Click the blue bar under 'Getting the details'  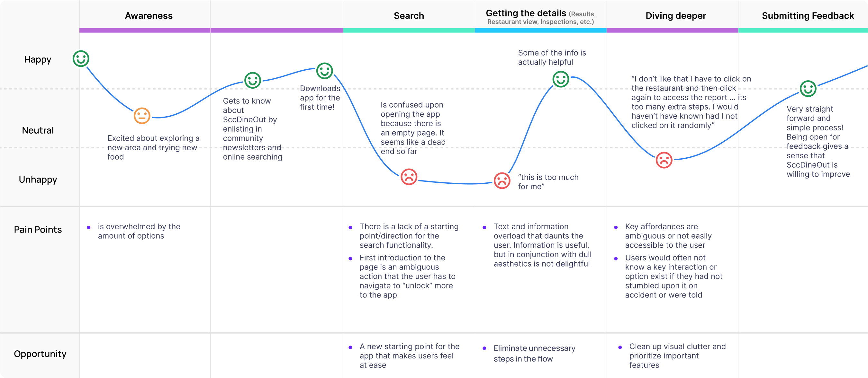tap(540, 31)
